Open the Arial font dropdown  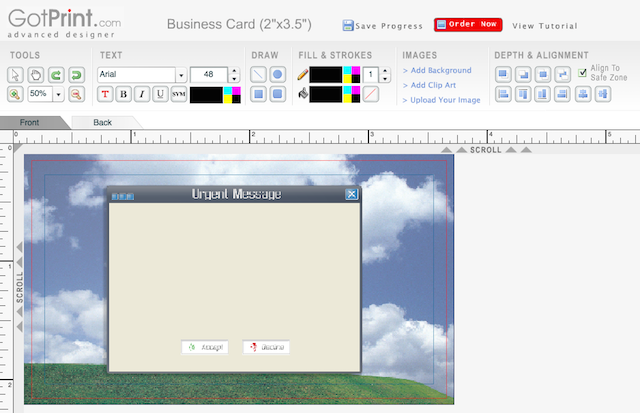coord(180,75)
